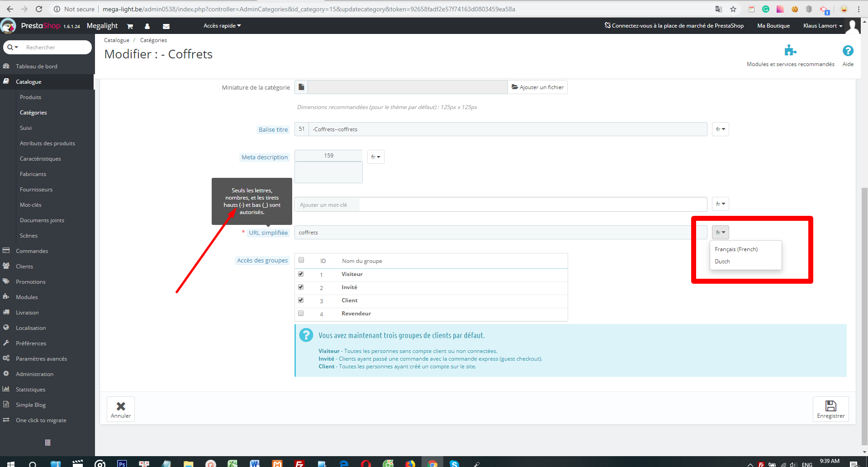The image size is (868, 467).
Task: Click the Balise titre input field
Action: click(x=508, y=129)
